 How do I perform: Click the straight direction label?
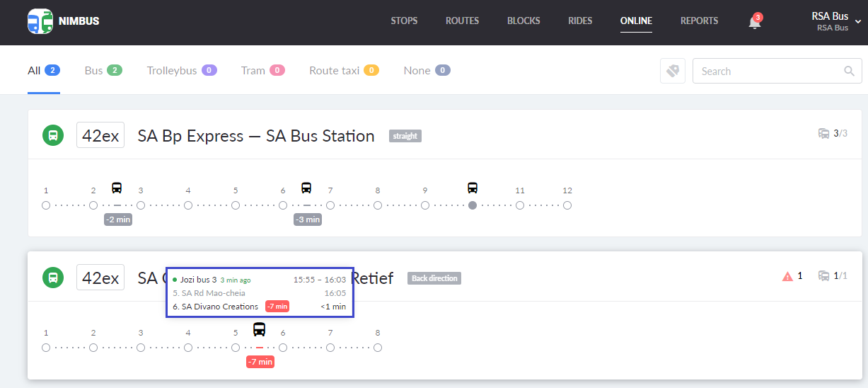tap(405, 136)
